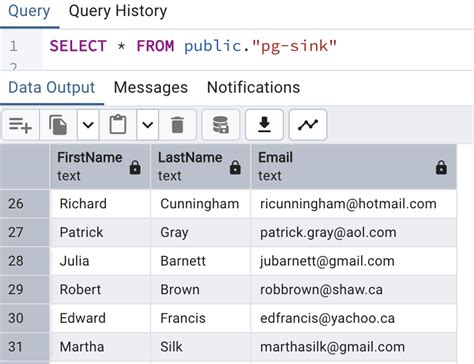This screenshot has height=364, width=474.
Task: Select row number 31
Action: coord(25,347)
